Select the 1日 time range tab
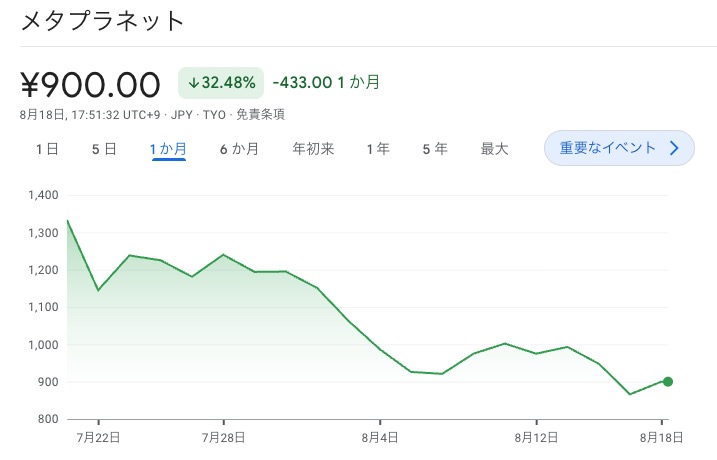Viewport: 717px width, 460px height. point(47,149)
